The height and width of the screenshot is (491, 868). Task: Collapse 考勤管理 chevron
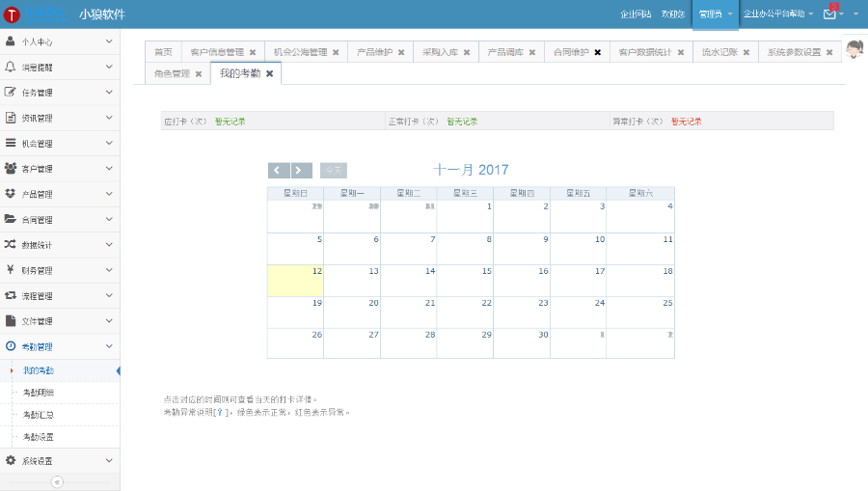[x=109, y=346]
